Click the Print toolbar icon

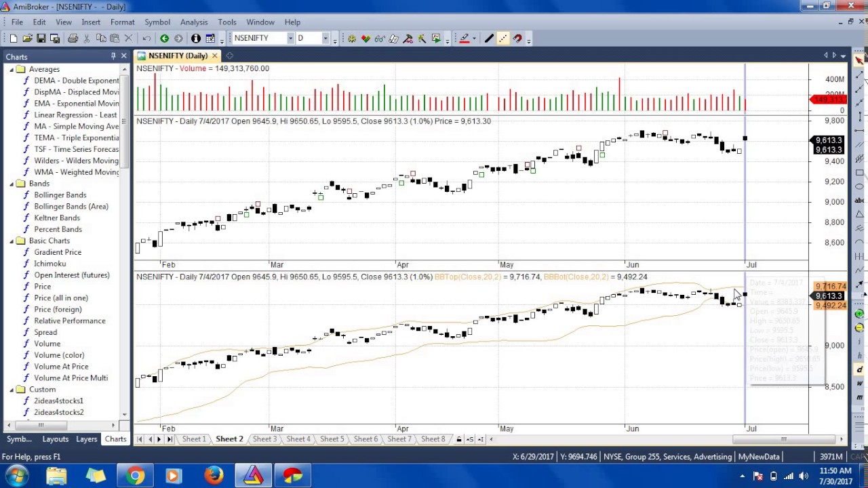pos(73,39)
